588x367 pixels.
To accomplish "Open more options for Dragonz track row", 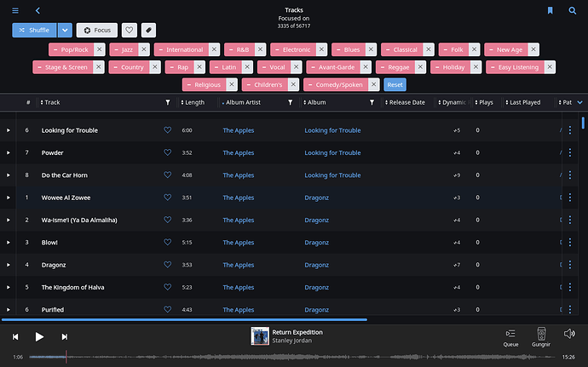I will tap(570, 265).
